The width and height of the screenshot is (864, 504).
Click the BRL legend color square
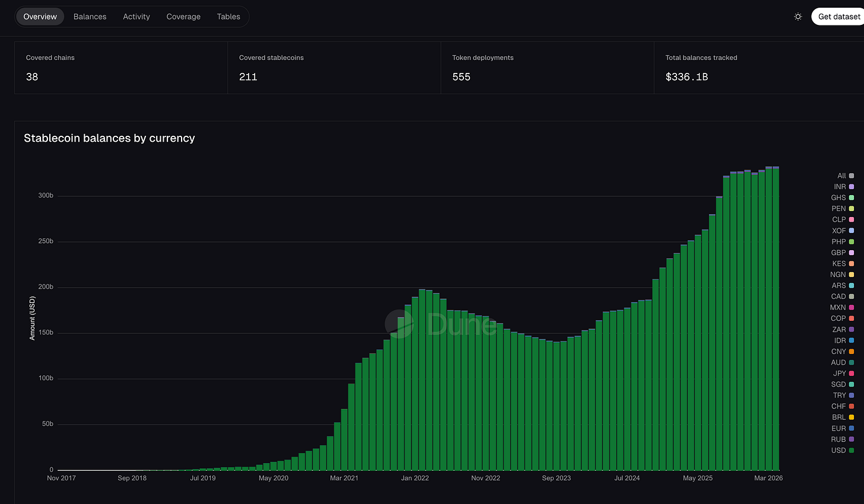(x=852, y=417)
